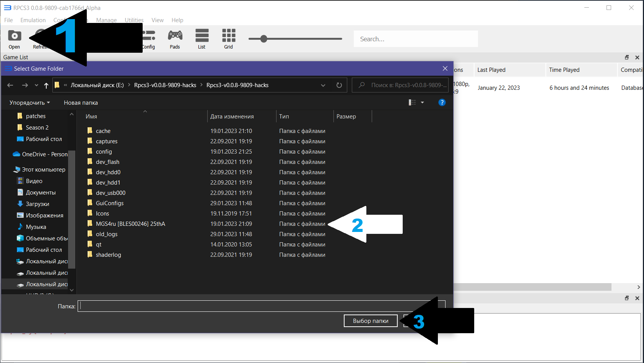Open the Help menu
The width and height of the screenshot is (644, 363).
[x=177, y=20]
